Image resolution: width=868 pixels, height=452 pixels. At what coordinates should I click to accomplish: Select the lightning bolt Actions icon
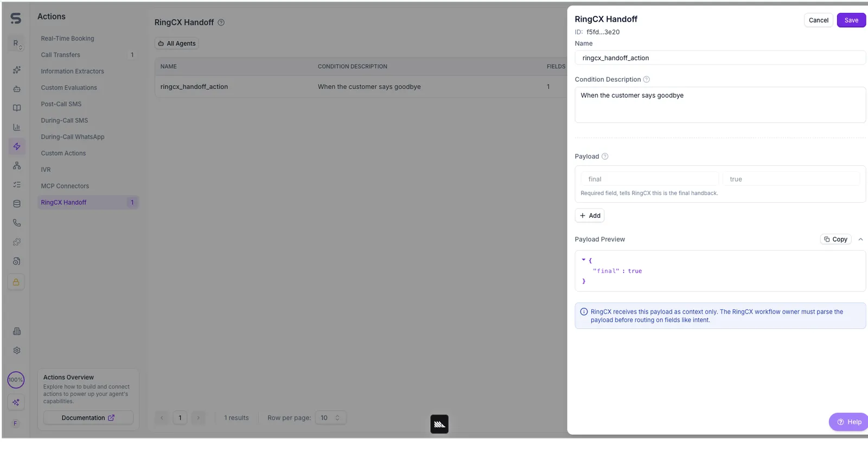point(17,146)
